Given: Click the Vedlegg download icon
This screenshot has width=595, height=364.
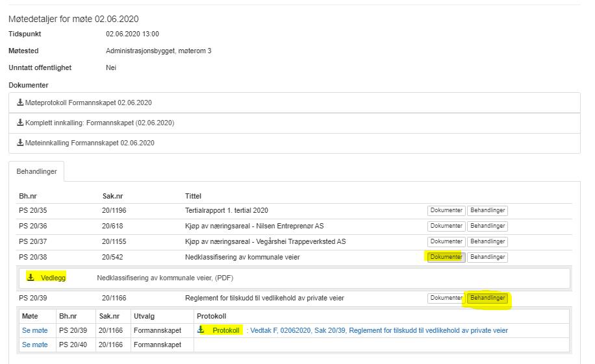Looking at the screenshot, I should click(x=31, y=278).
